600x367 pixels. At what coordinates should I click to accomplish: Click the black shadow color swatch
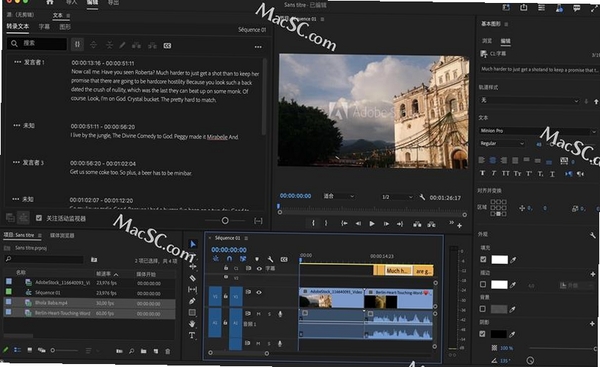point(499,334)
